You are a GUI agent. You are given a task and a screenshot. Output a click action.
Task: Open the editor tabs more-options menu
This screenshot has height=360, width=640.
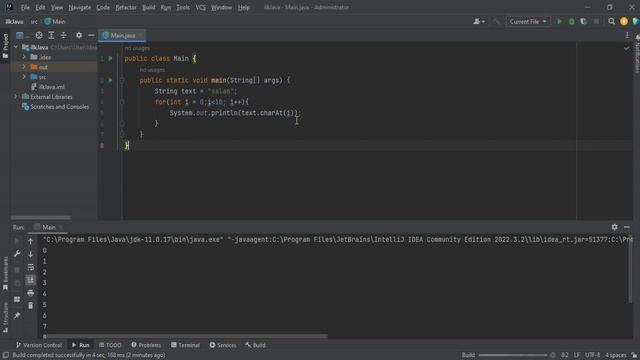627,36
